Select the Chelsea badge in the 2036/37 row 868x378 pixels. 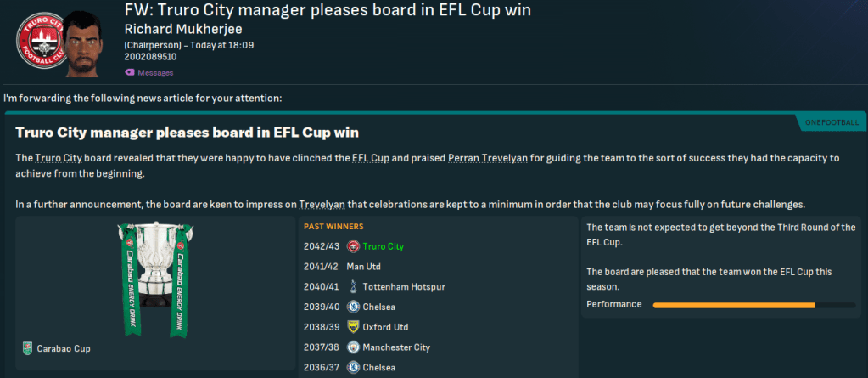(x=353, y=368)
